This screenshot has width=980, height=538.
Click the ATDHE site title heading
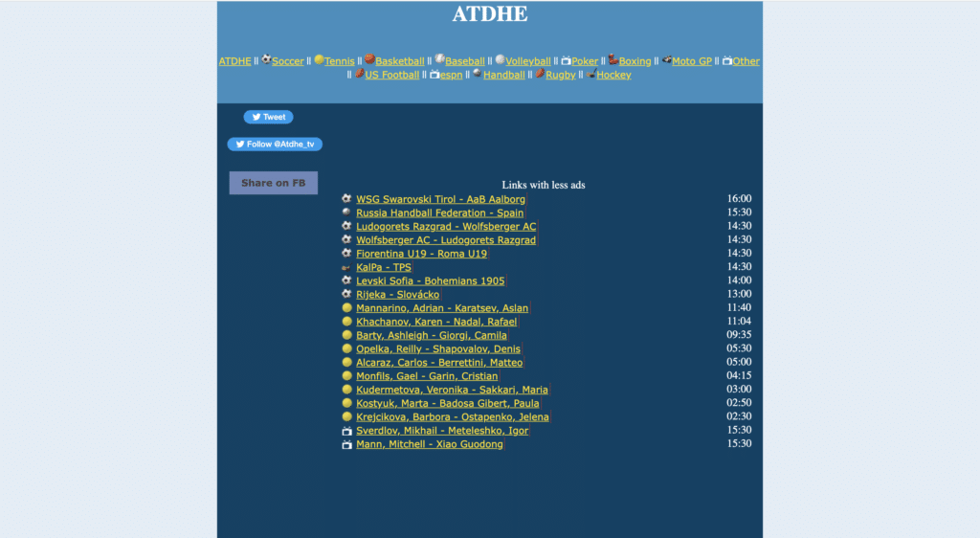(490, 13)
